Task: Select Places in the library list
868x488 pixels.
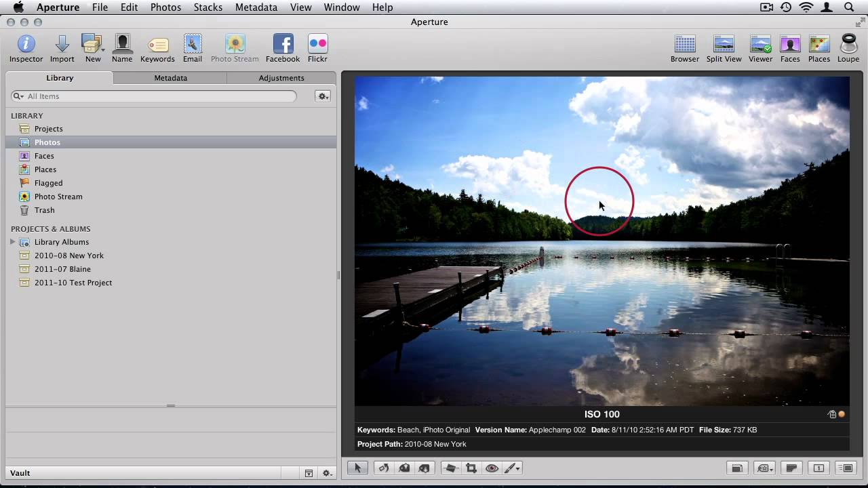Action: (171, 169)
